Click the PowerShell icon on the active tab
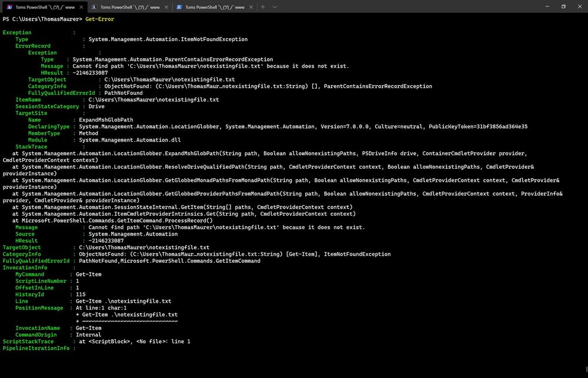Image resolution: width=588 pixels, height=378 pixels. [x=9, y=7]
